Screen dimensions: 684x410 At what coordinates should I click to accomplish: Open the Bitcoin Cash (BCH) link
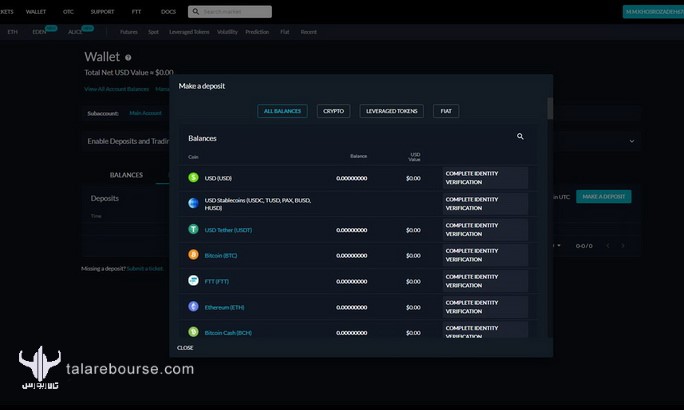(x=228, y=333)
